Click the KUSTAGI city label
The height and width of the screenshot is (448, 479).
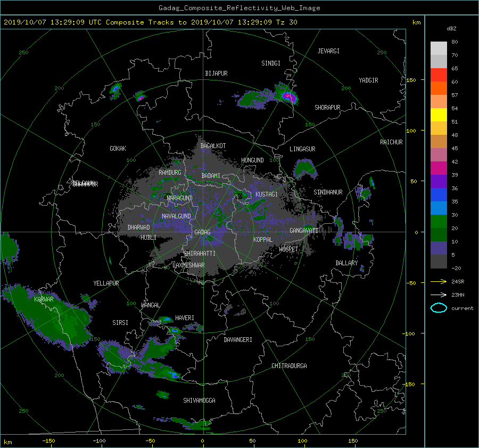coord(267,194)
